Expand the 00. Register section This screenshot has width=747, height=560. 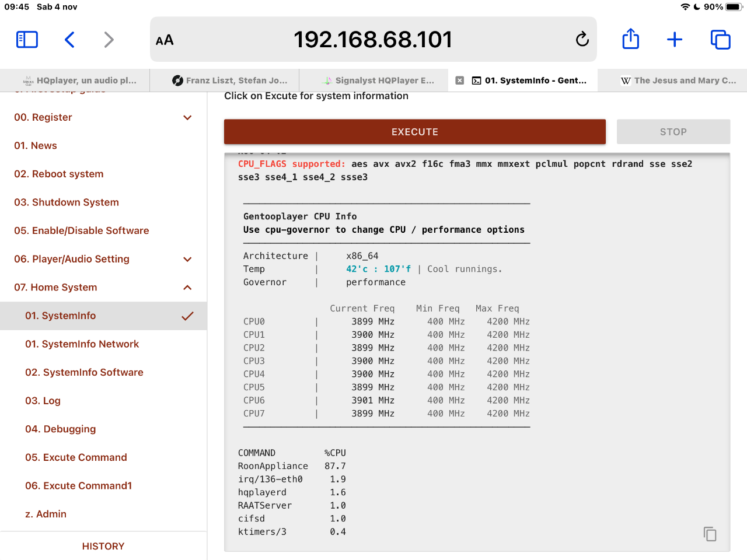coord(187,117)
